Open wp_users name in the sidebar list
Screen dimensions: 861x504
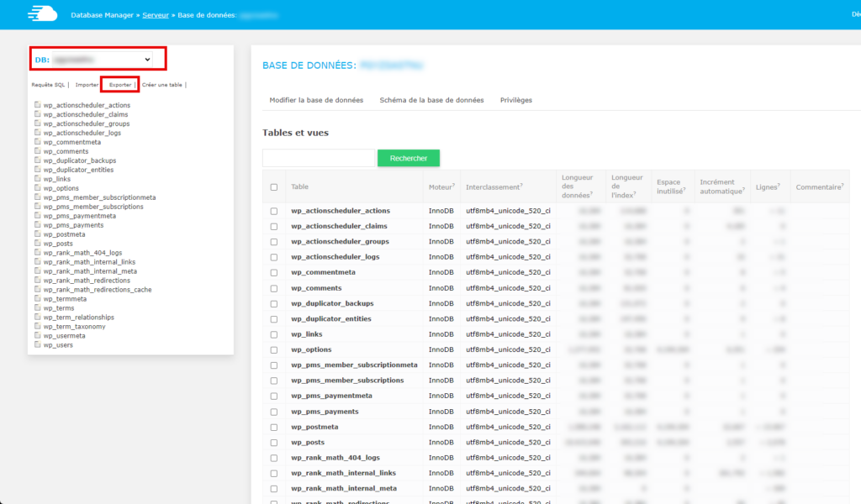tap(58, 345)
